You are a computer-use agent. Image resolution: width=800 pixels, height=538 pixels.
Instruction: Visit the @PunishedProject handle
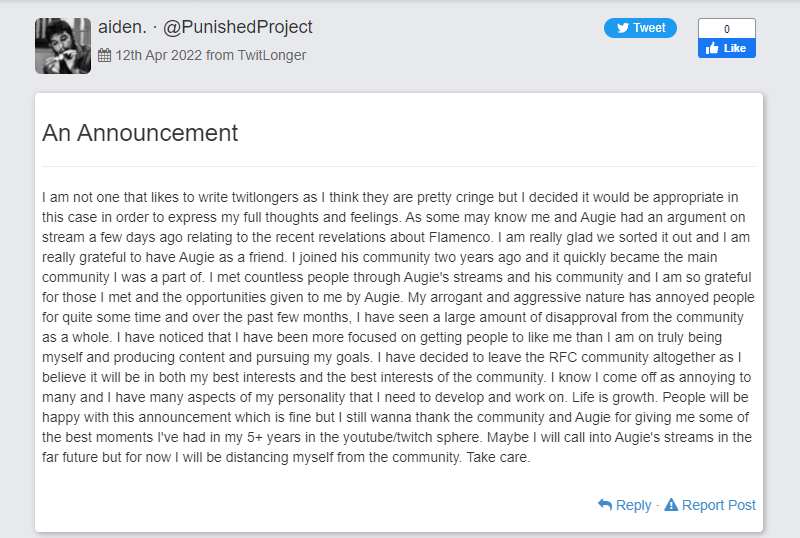tap(237, 27)
